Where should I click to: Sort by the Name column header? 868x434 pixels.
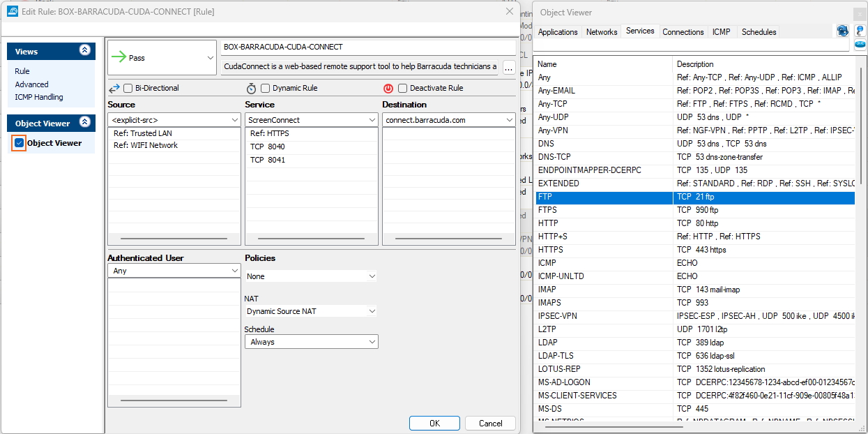tap(604, 64)
